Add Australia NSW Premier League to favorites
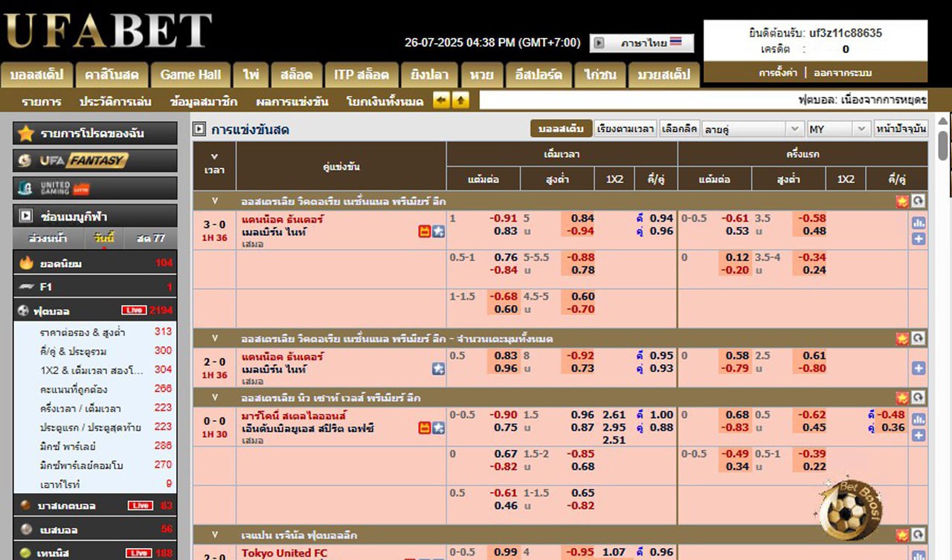The width and height of the screenshot is (952, 560). tap(902, 398)
